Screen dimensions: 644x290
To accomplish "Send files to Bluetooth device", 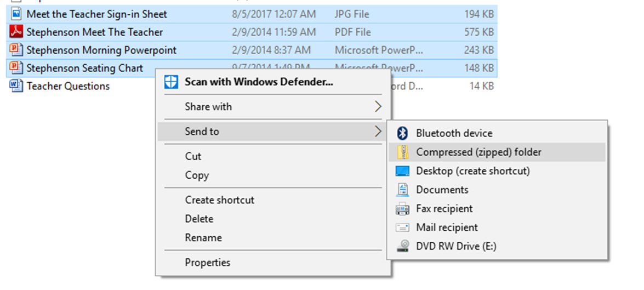I will click(x=497, y=133).
